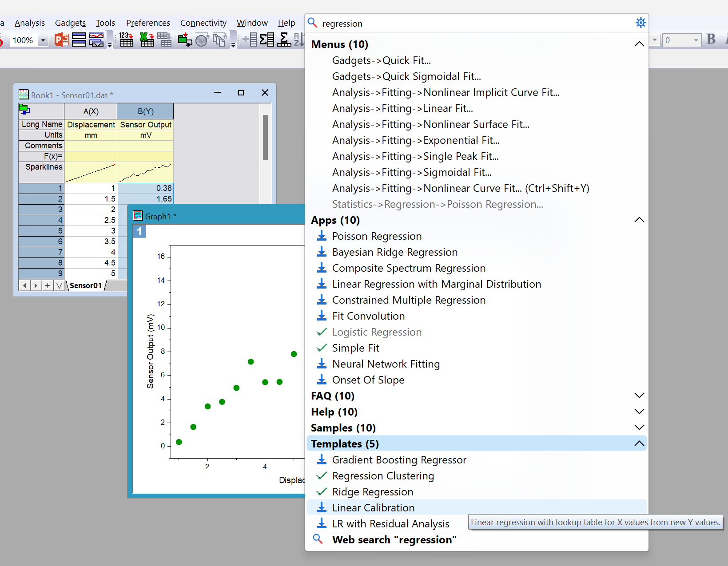Click Web search "regression" link
Image resolution: width=728 pixels, height=566 pixels.
pyautogui.click(x=394, y=540)
